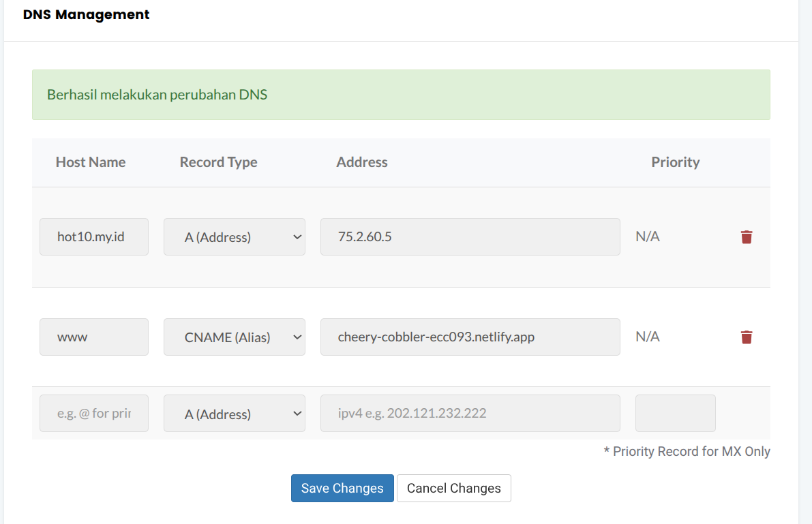The width and height of the screenshot is (812, 524).
Task: Open record type dropdown for hot10.my.id
Action: point(234,236)
